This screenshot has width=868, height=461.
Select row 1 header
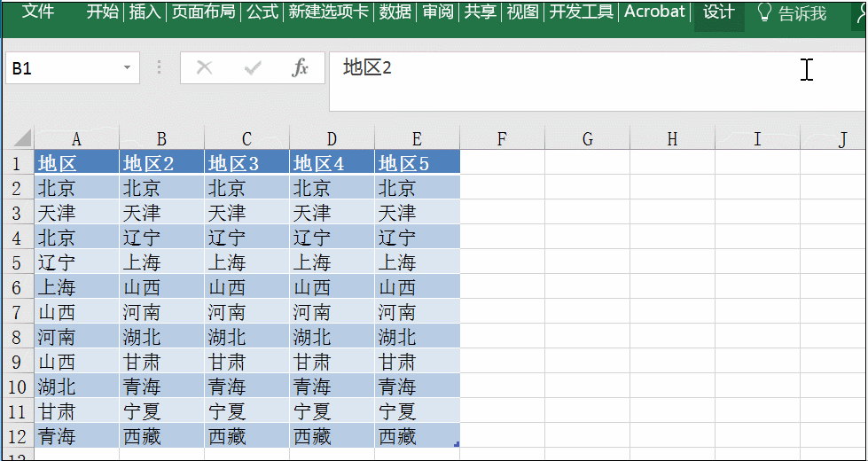point(18,163)
